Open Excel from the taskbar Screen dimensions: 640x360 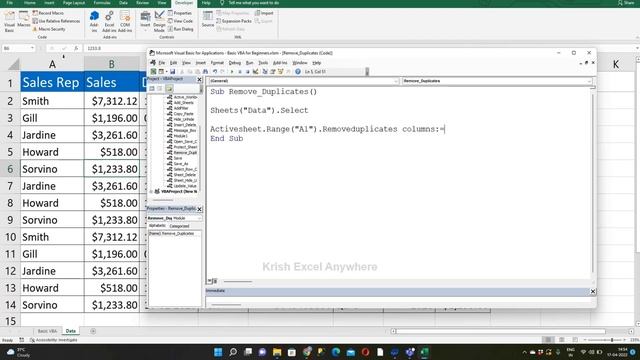(x=424, y=352)
